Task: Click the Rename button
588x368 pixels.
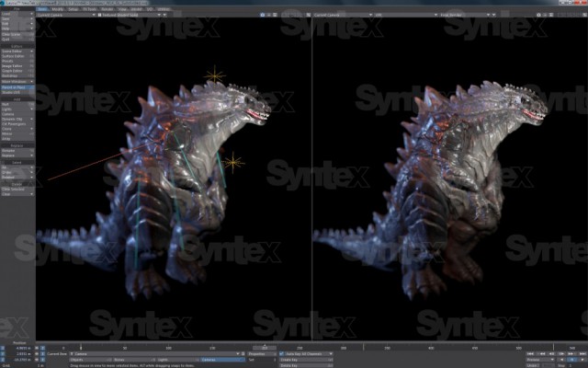Action: coord(17,150)
